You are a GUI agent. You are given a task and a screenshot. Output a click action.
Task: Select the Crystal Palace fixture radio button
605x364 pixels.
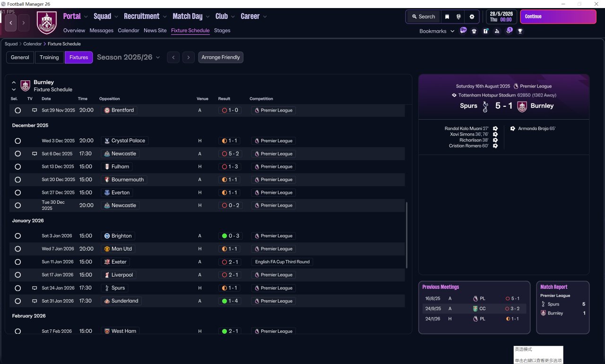pyautogui.click(x=18, y=141)
